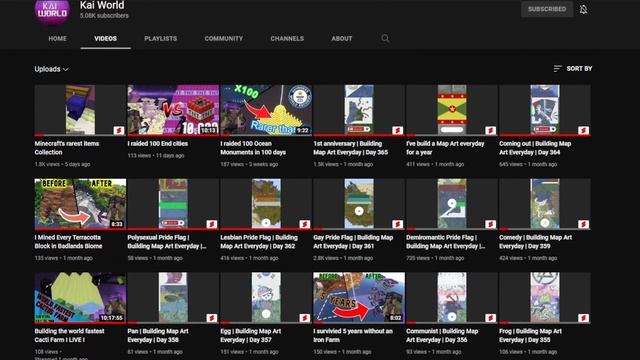Image resolution: width=640 pixels, height=360 pixels.
Task: Click Shorts badge on 1st anniversary Day 365 thumbnail
Action: tap(398, 130)
